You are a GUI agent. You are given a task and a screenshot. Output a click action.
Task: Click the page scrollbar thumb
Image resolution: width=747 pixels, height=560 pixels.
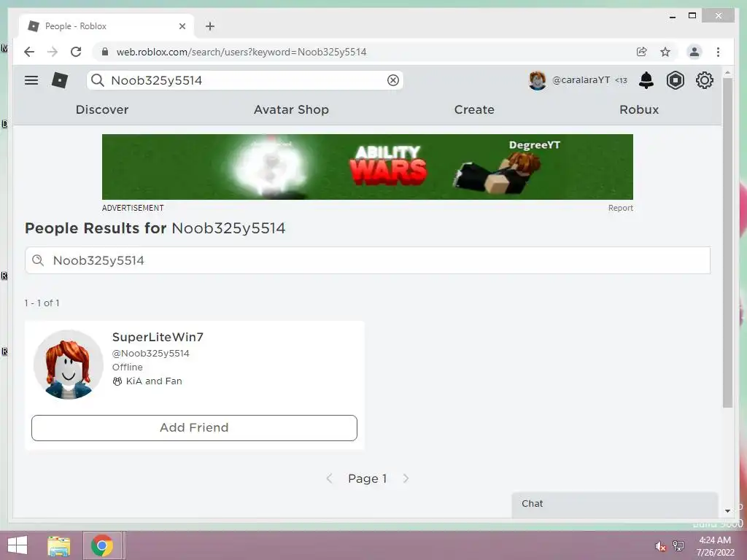pyautogui.click(x=727, y=243)
